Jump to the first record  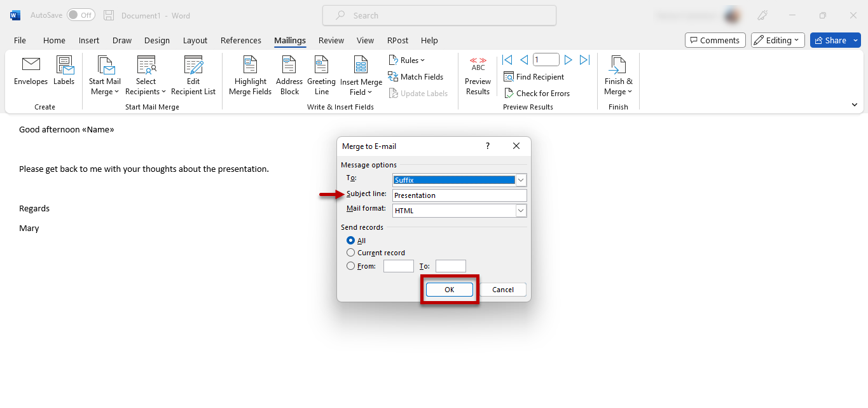coord(507,60)
